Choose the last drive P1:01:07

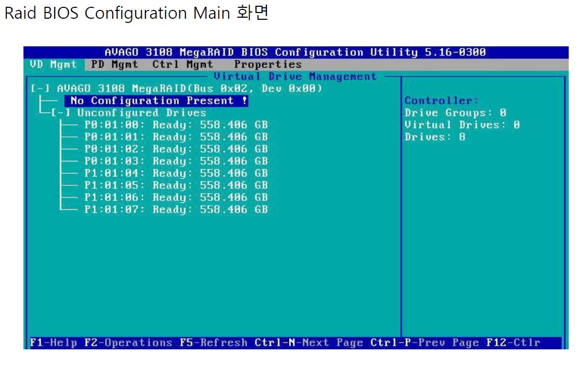point(176,209)
